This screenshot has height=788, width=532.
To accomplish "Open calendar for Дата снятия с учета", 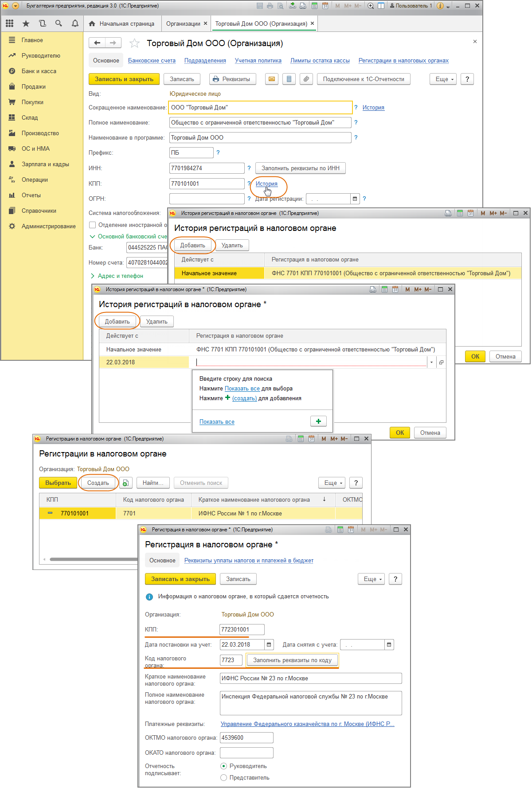I will pyautogui.click(x=389, y=645).
